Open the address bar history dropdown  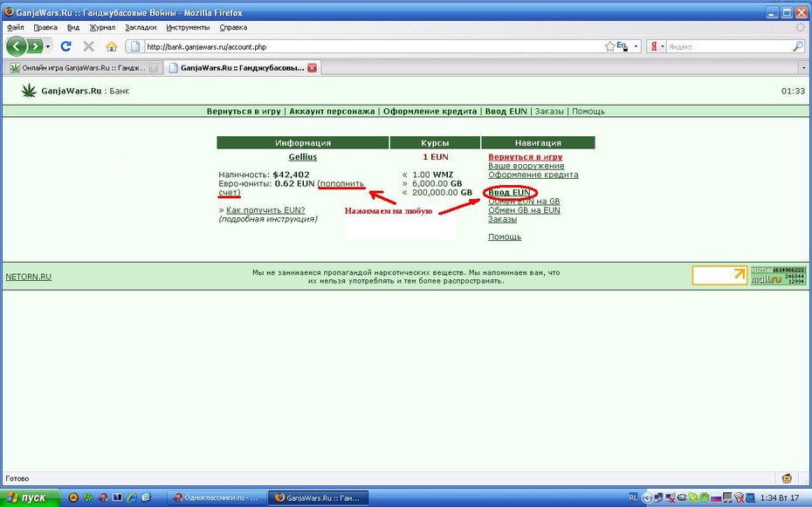636,46
